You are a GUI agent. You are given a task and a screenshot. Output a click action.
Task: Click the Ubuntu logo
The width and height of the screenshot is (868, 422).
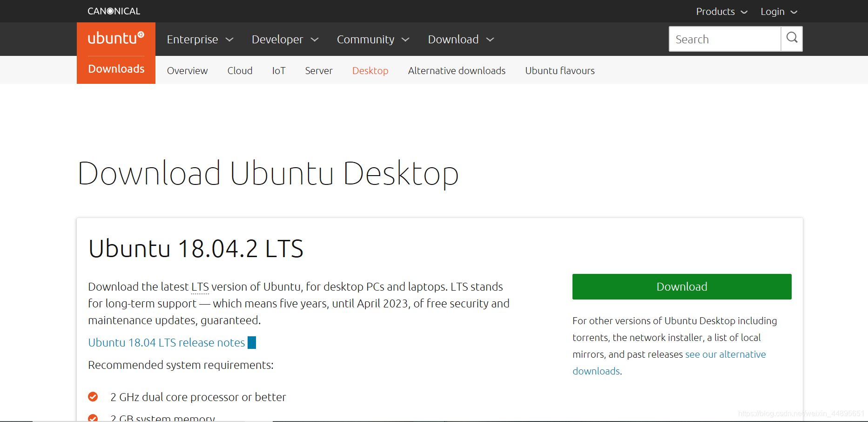116,38
